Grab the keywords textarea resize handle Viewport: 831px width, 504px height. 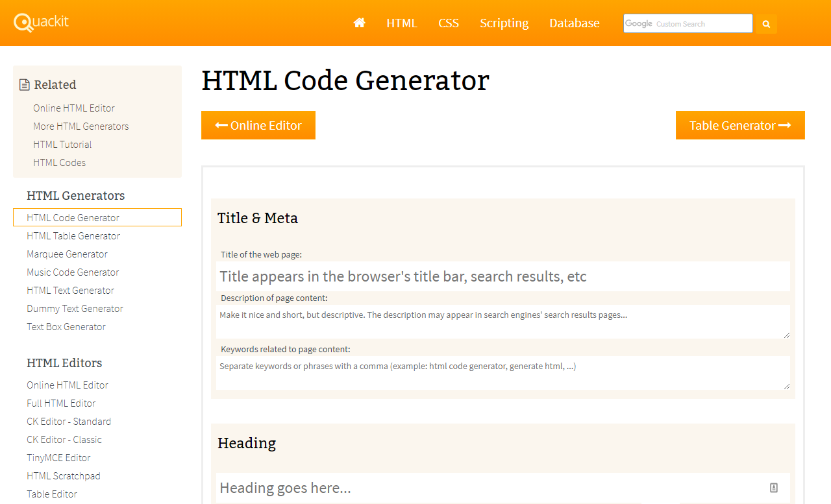coord(786,386)
